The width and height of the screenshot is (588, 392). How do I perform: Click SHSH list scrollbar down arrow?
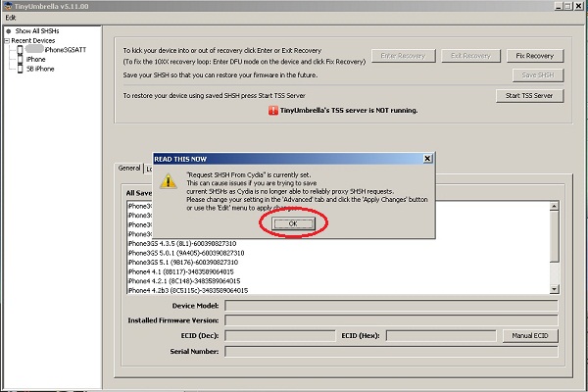point(554,289)
